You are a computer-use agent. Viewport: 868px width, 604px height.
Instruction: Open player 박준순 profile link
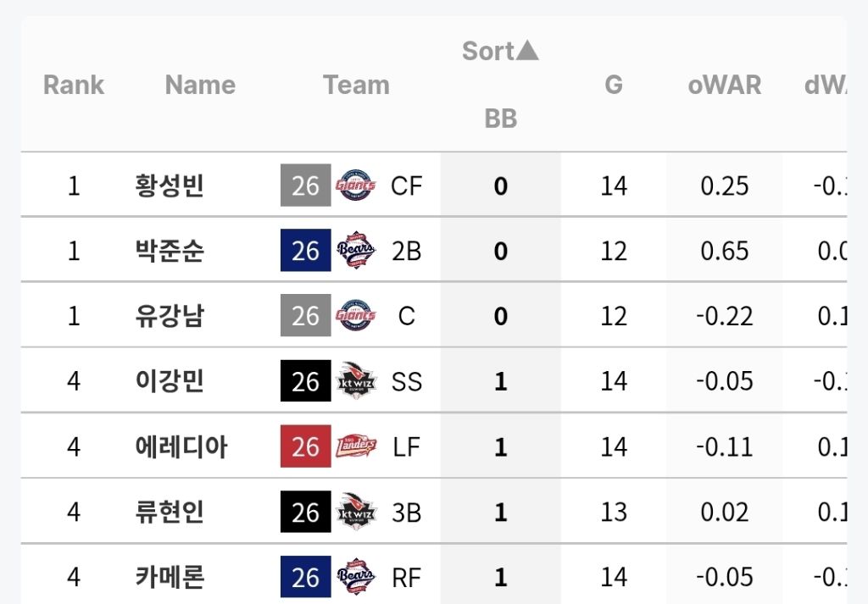[170, 251]
